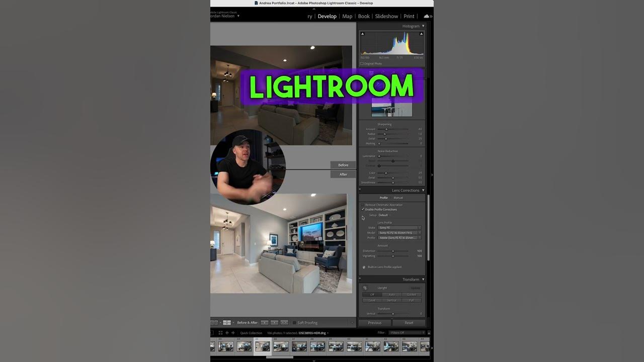Adjust the Noise Reduction Smoothness slider
The height and width of the screenshot is (362, 644).
coord(393,183)
